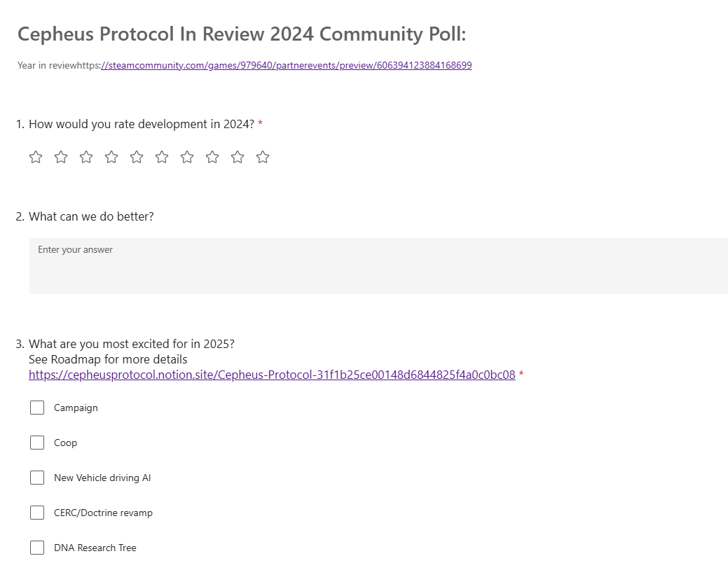Check the DNA Research Tree box

[37, 548]
